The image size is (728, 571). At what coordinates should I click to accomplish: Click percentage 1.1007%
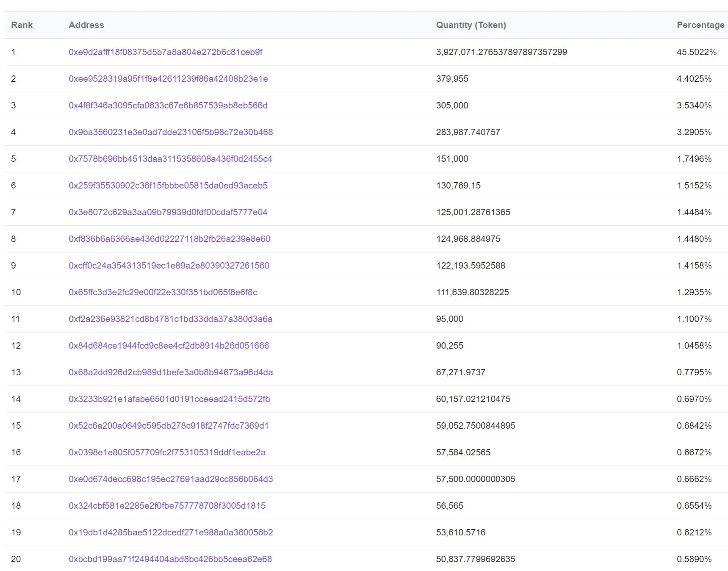[x=694, y=319]
